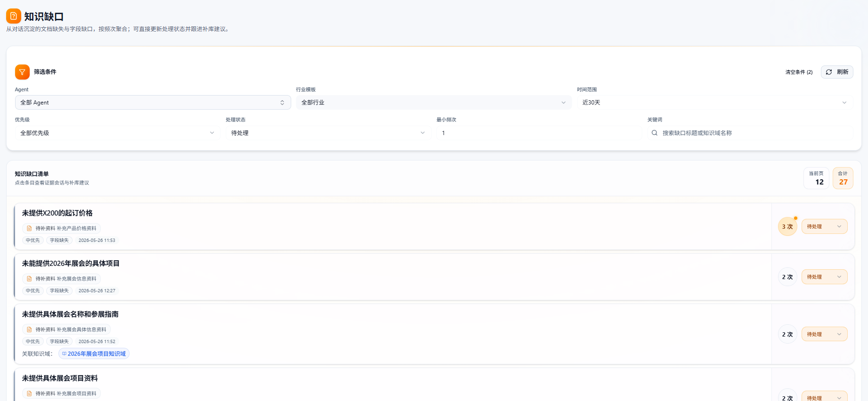Change status of 未能提供2026年展会的具体项目 item
The width and height of the screenshot is (868, 401).
824,277
